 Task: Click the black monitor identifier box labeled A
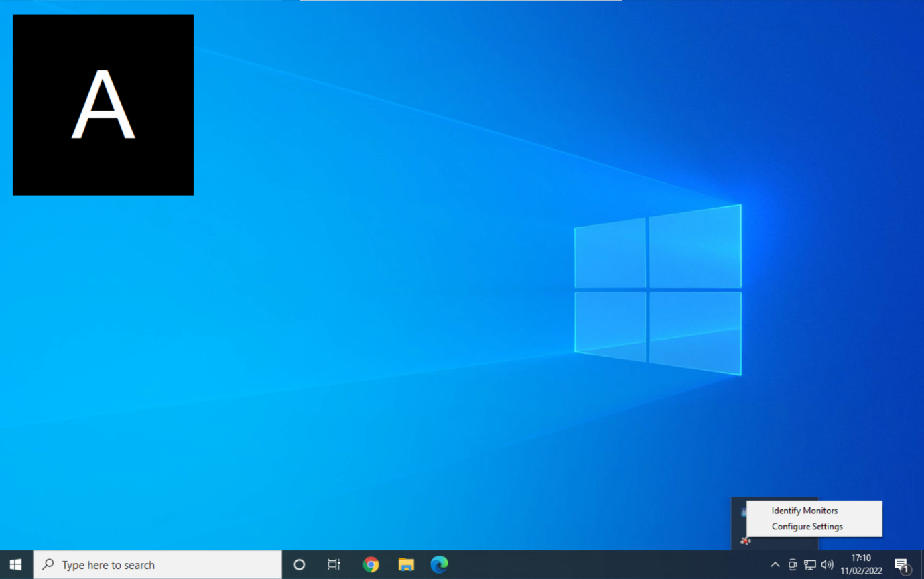[x=103, y=105]
